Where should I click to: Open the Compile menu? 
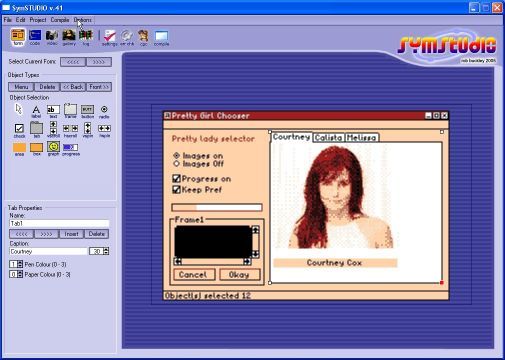point(60,20)
